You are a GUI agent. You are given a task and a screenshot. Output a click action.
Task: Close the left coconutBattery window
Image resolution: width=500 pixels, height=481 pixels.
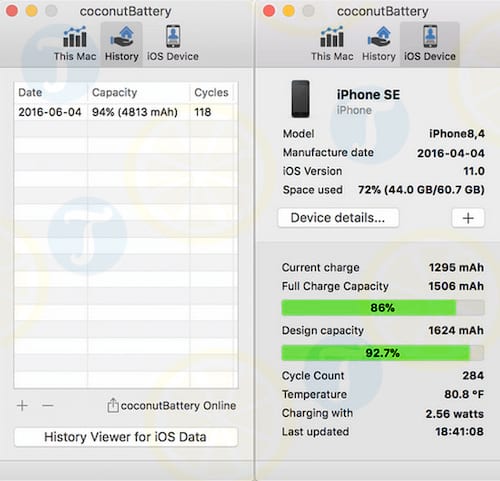click(x=12, y=11)
